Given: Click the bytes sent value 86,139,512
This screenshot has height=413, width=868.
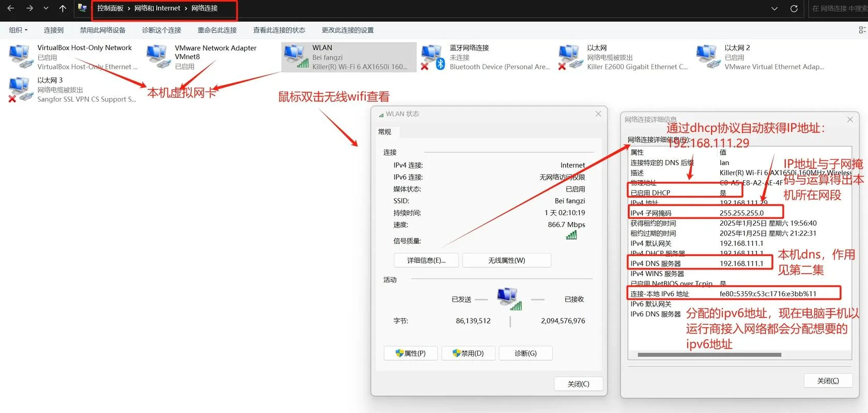Looking at the screenshot, I should pos(473,321).
